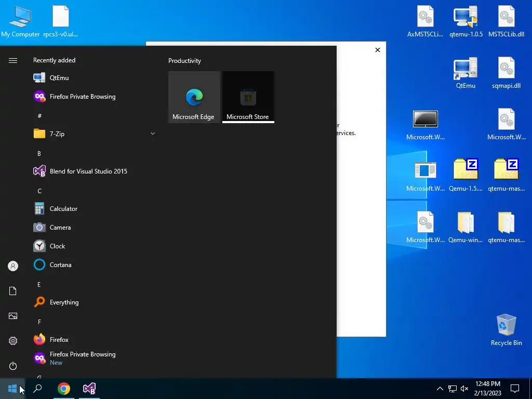Select the QtEmu desktop shortcut
The image size is (532, 399).
click(x=465, y=73)
